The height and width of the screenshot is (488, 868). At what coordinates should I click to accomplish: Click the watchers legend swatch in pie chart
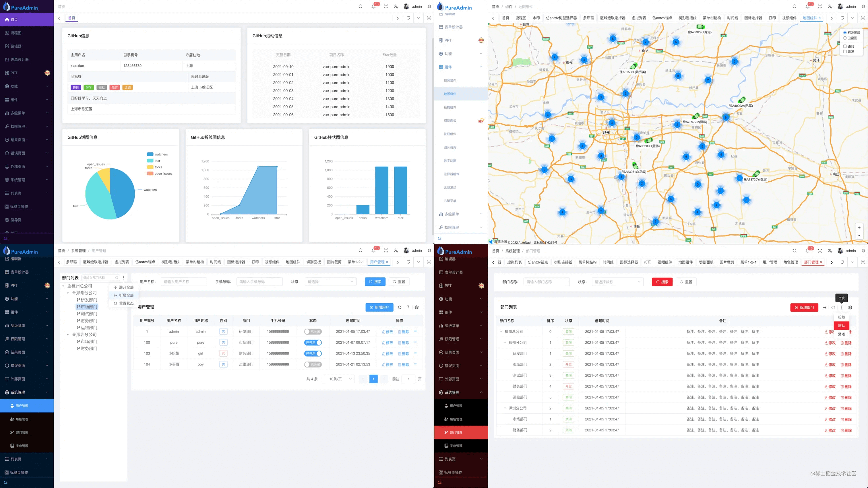(150, 154)
